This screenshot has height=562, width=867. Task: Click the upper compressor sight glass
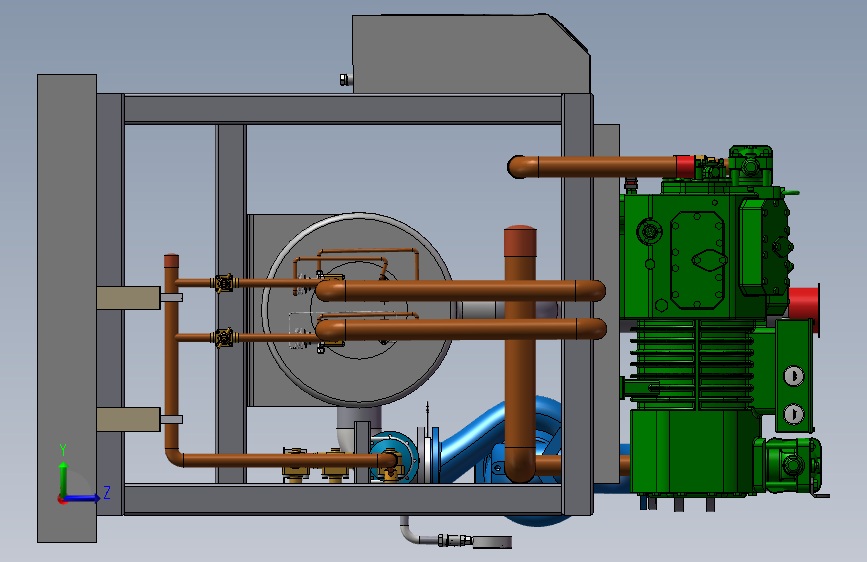click(x=794, y=376)
